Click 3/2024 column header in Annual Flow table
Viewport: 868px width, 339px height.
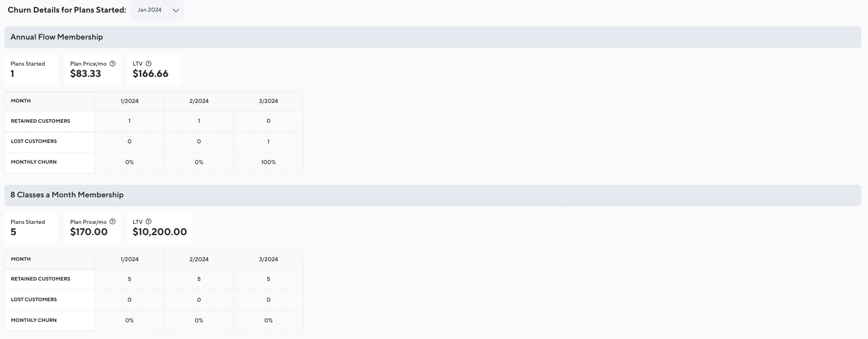268,101
